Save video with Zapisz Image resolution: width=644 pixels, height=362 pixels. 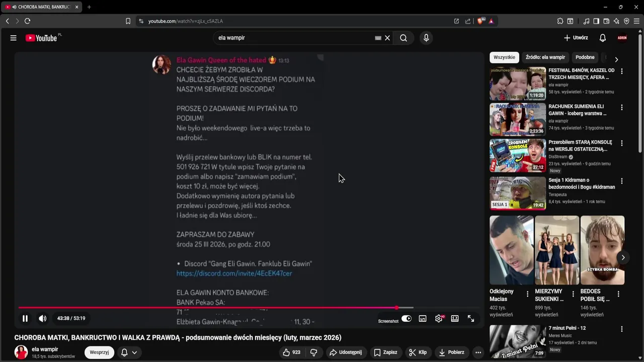click(x=385, y=352)
